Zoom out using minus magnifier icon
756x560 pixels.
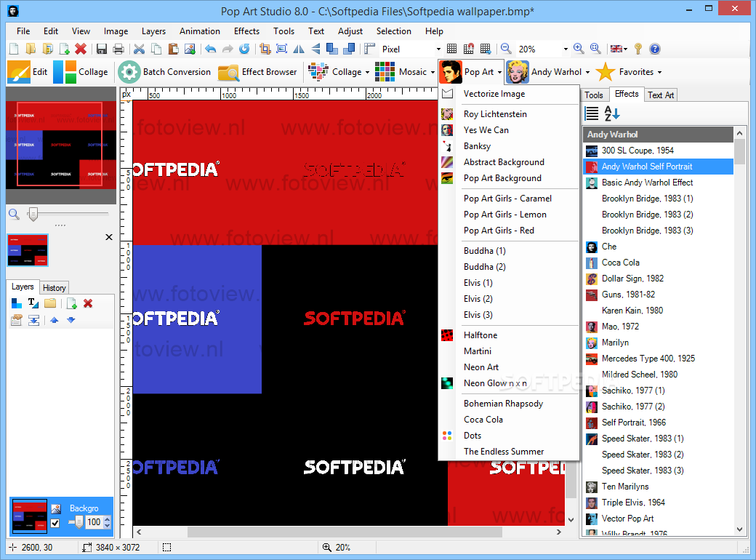click(506, 48)
